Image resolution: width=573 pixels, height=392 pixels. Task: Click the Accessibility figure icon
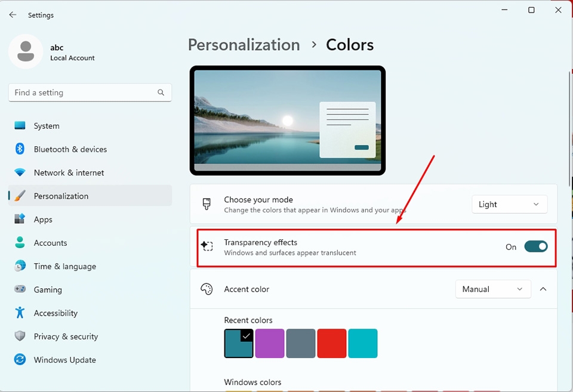[x=20, y=313]
